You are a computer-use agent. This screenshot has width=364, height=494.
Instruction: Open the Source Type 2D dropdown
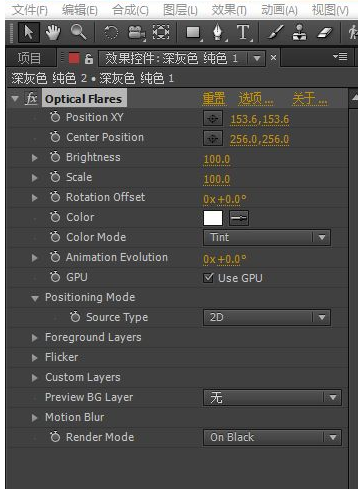(x=267, y=317)
